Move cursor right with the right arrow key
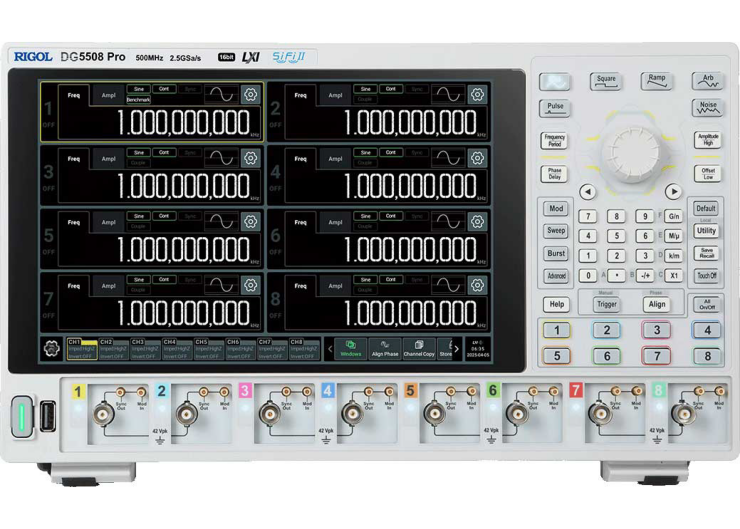Viewport: 740px width, 529px height. click(x=673, y=191)
